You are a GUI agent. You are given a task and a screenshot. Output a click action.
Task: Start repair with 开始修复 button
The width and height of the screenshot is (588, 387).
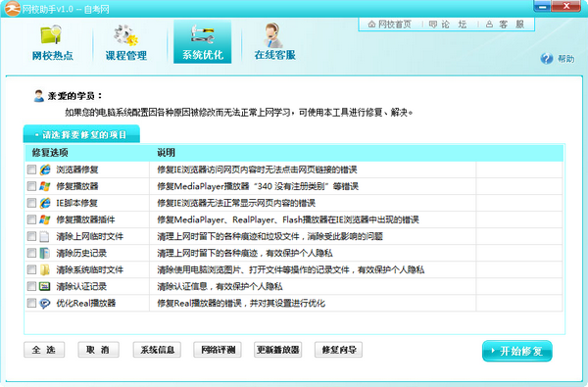click(517, 351)
